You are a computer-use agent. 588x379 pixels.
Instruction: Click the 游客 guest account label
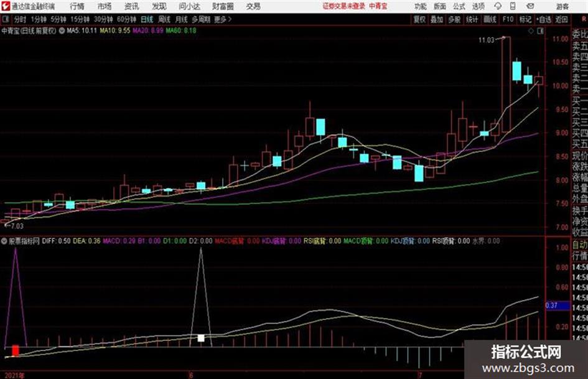click(x=562, y=6)
